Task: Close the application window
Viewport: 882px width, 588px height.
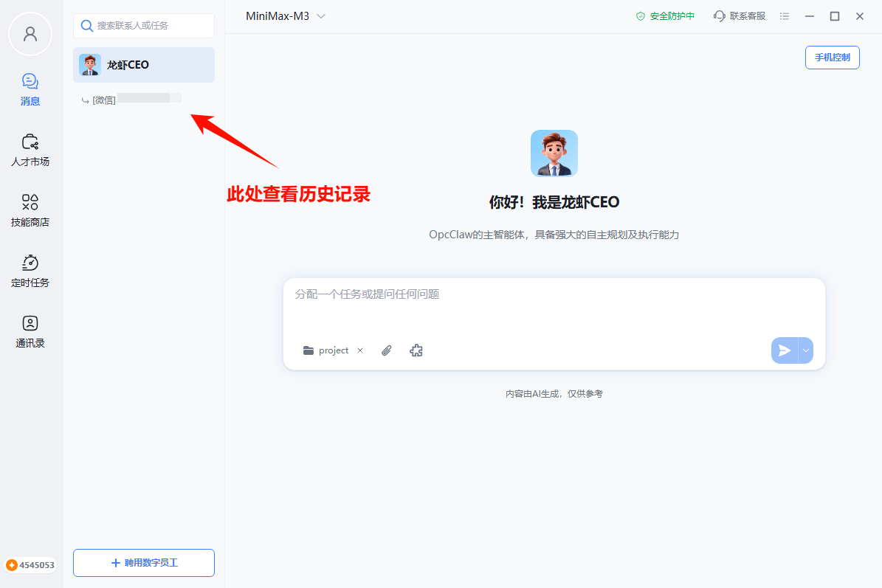Action: [x=860, y=16]
